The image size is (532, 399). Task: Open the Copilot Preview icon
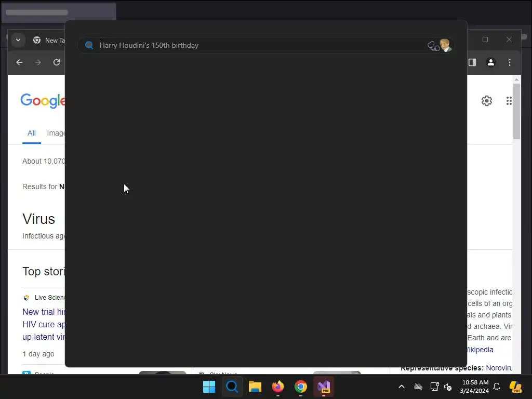click(515, 387)
